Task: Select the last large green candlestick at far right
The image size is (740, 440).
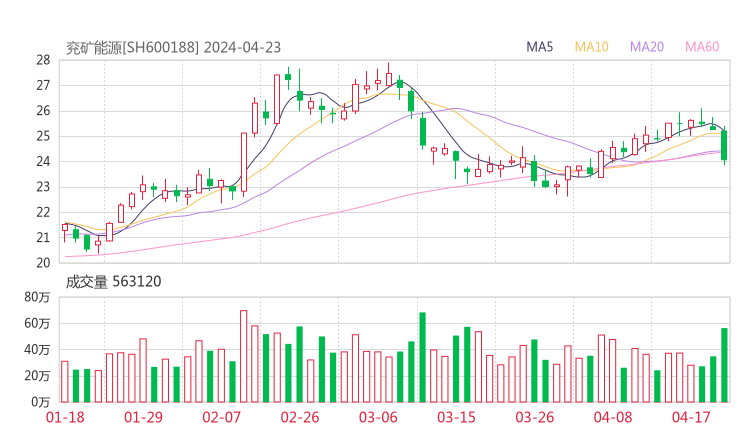Action: pyautogui.click(x=724, y=145)
